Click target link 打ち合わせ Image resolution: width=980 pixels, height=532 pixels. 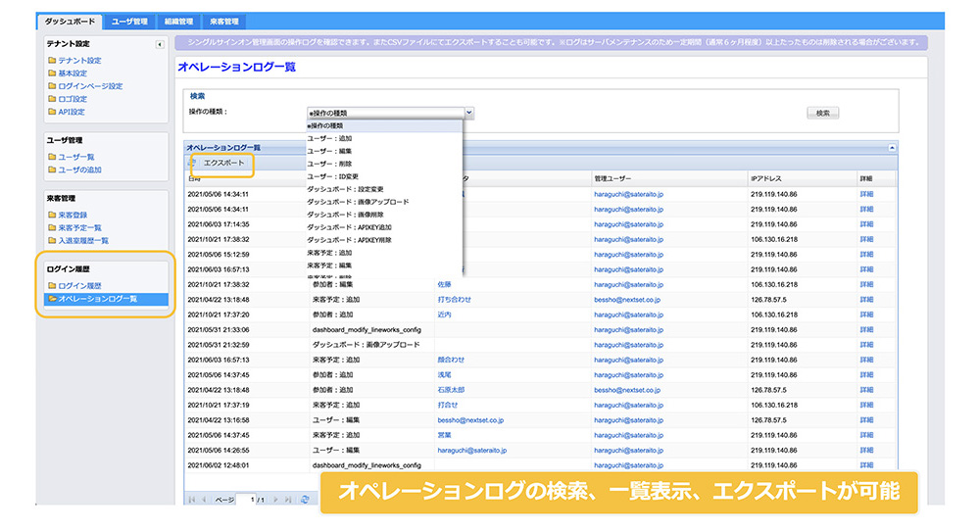click(x=455, y=300)
